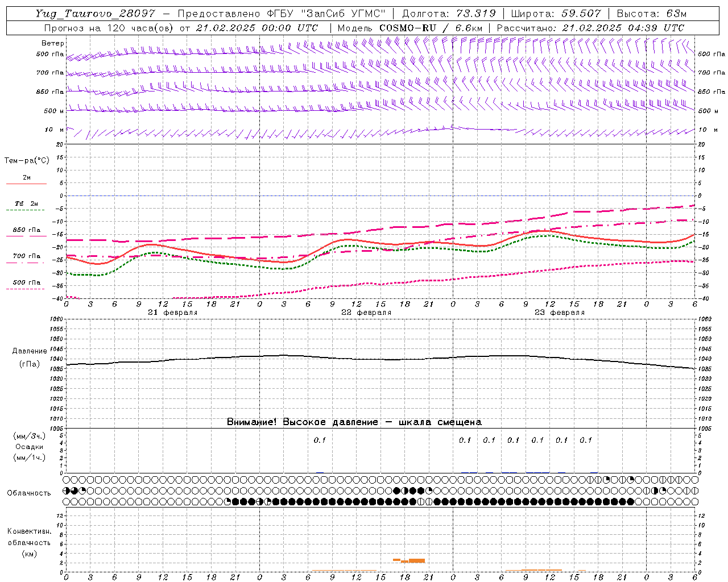This screenshot has width=728, height=582.
Task: Click the Конвективн. облачность label
Action: click(x=29, y=537)
